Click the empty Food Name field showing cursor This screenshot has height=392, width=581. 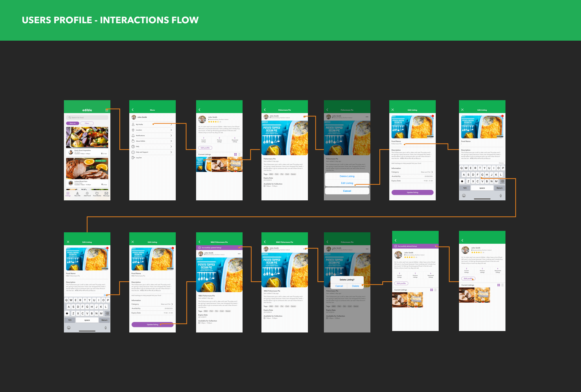pyautogui.click(x=482, y=144)
